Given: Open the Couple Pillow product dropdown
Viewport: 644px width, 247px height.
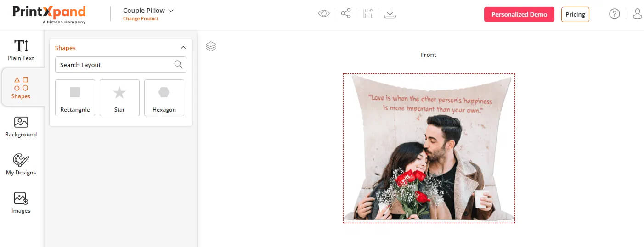Looking at the screenshot, I should [x=148, y=10].
